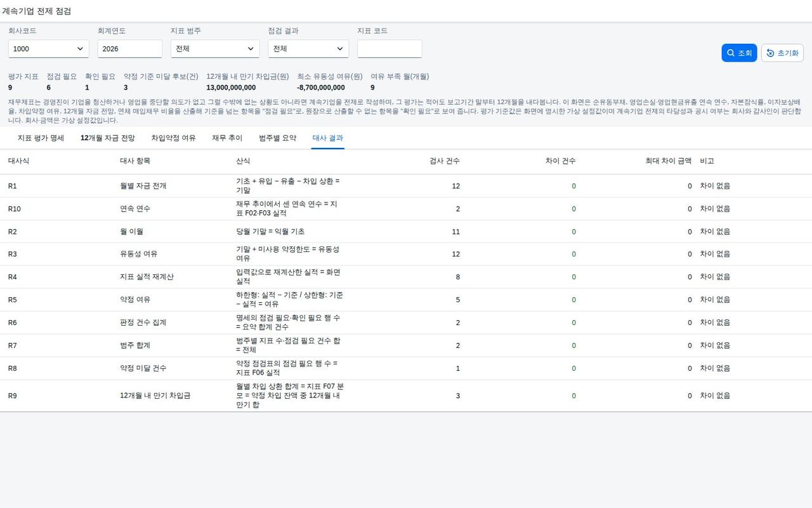
Task: Open the 차입약정 여유 tab
Action: coord(173,138)
